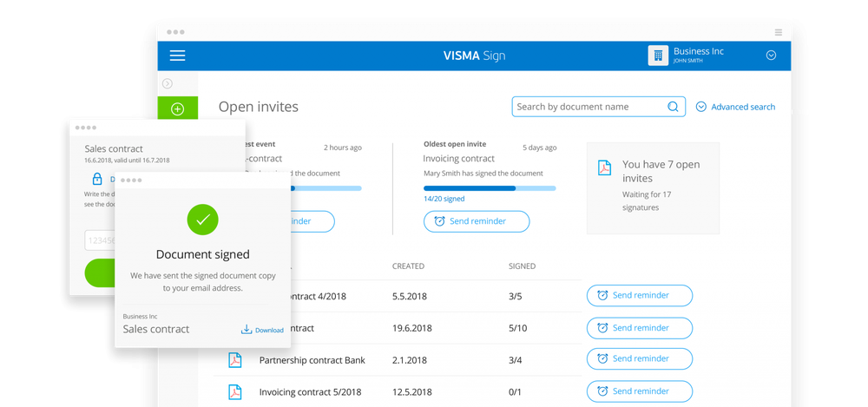Expand the collapsed sidebar arrow

[168, 83]
